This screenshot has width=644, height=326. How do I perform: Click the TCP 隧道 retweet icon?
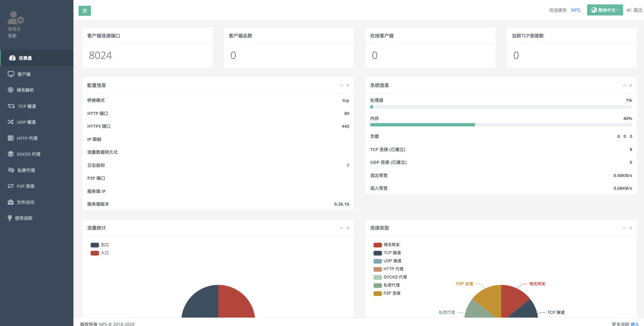11,106
